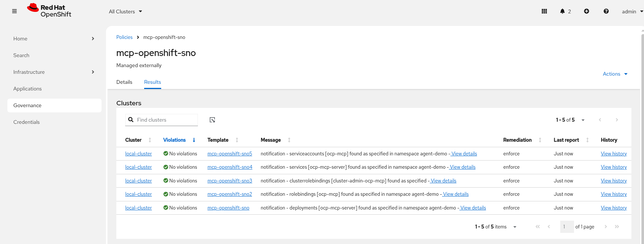644x244 pixels.
Task: Expand the Infrastructure navigation section
Action: pos(54,72)
